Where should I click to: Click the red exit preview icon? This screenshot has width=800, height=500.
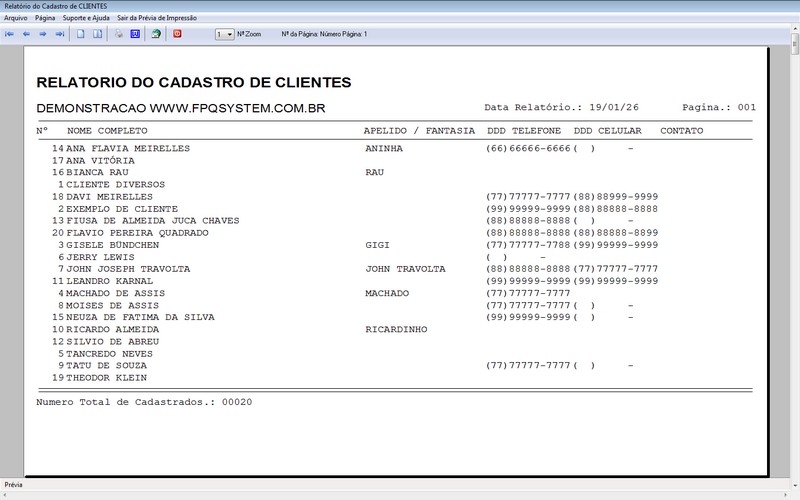pos(177,34)
